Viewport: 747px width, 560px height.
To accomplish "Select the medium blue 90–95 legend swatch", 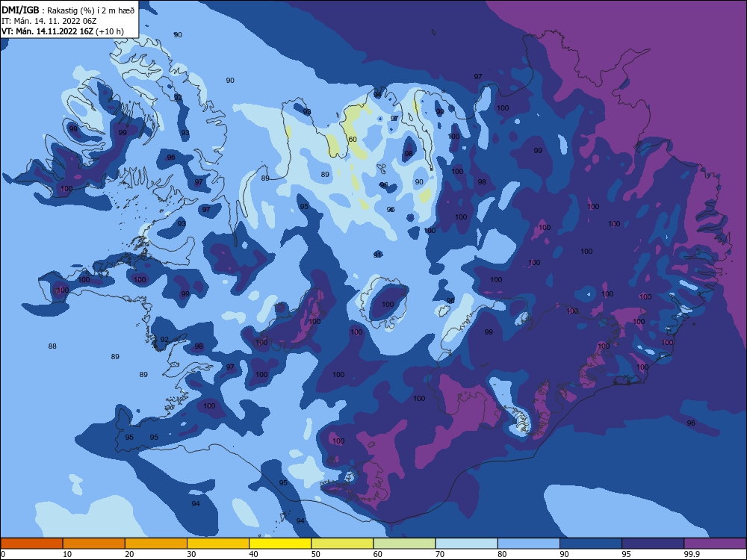I will (x=591, y=544).
